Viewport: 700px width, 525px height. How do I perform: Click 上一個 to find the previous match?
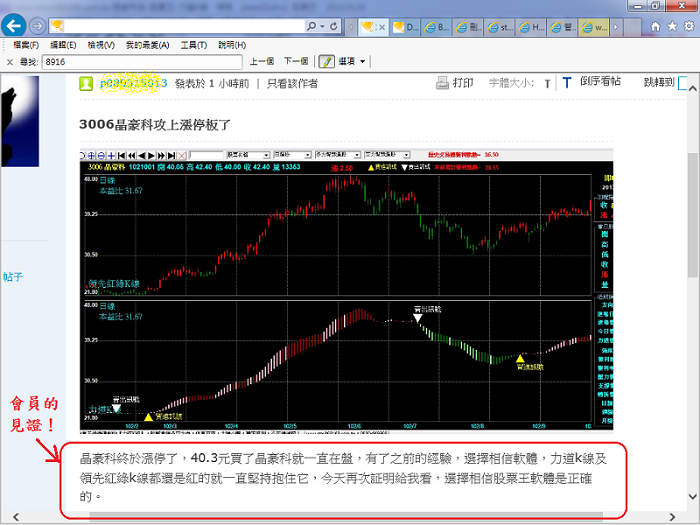coord(262,62)
